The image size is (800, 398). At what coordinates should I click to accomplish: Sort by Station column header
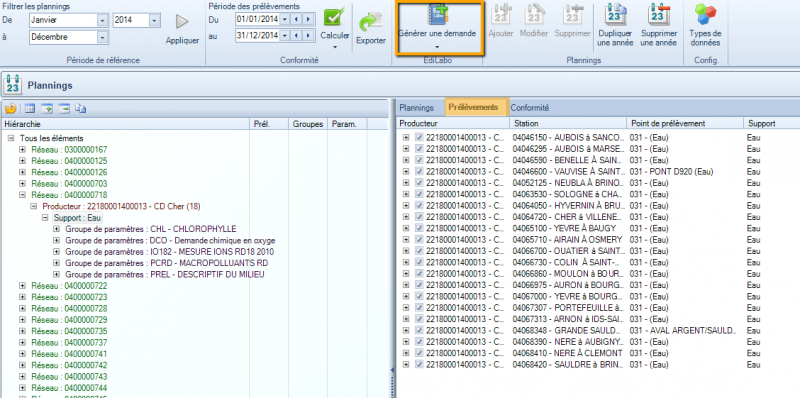[x=567, y=123]
